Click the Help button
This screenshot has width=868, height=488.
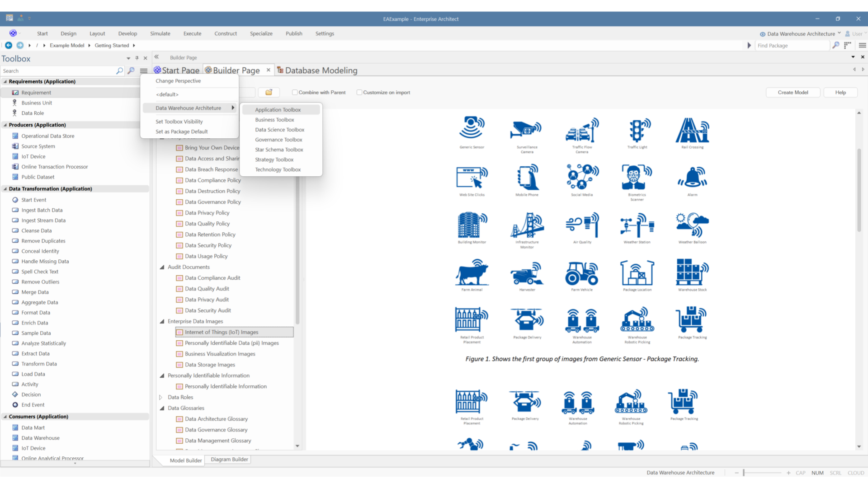[840, 92]
